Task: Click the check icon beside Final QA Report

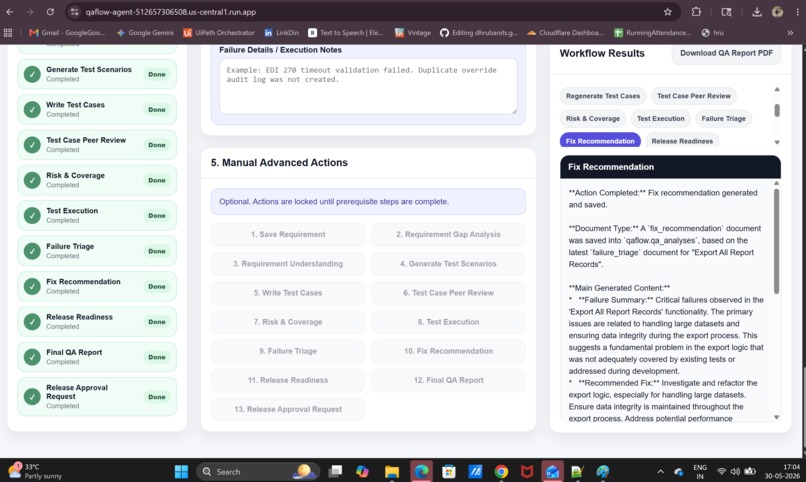Action: (x=32, y=357)
